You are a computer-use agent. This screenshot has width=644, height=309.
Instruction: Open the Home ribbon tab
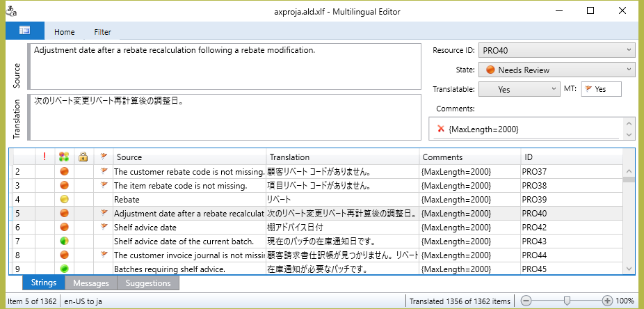tap(65, 31)
